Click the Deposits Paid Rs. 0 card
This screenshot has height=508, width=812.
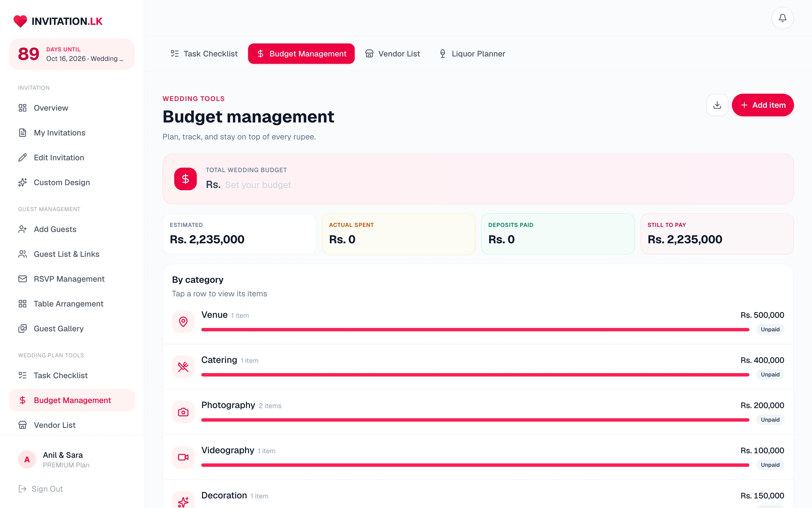(558, 234)
